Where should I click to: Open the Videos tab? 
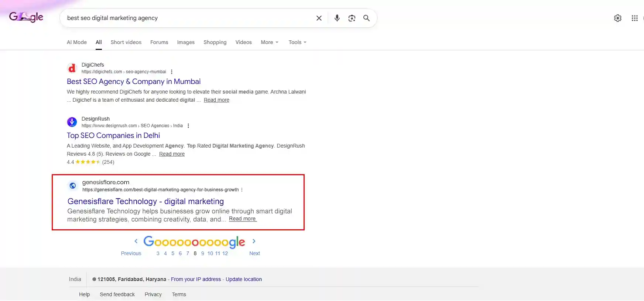pos(244,42)
